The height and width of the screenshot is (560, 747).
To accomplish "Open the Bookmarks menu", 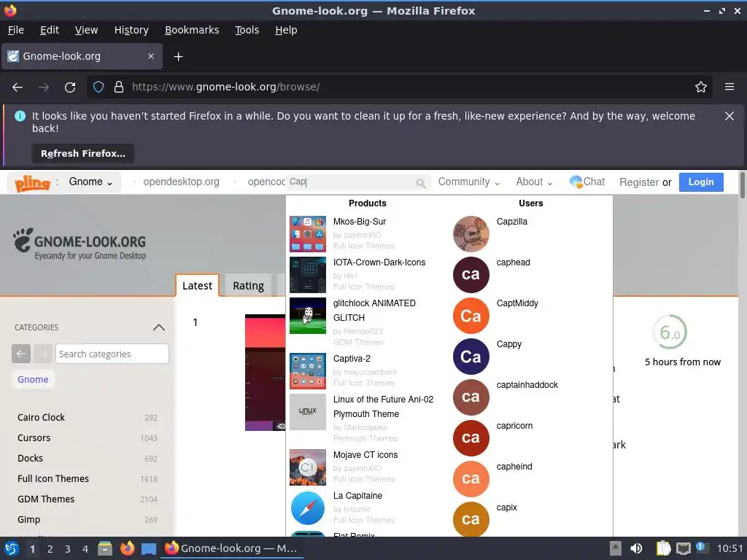I will [x=192, y=30].
